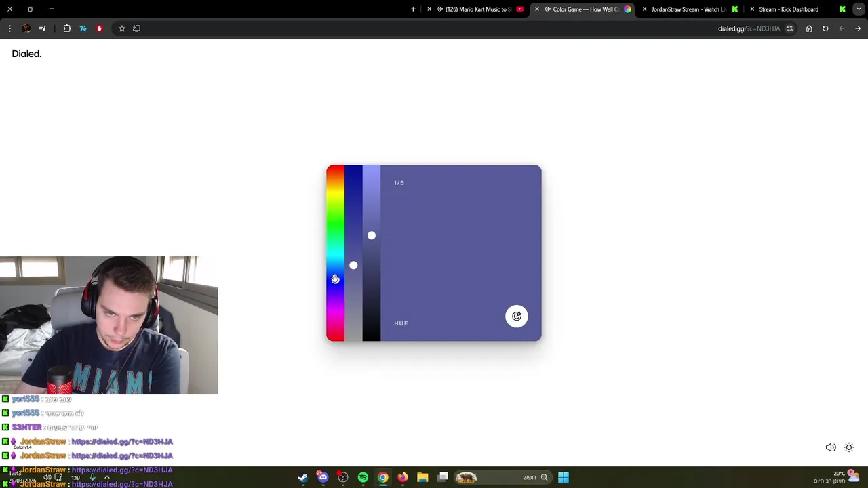The width and height of the screenshot is (868, 488).
Task: Open the media control playlist icon
Action: [43, 28]
